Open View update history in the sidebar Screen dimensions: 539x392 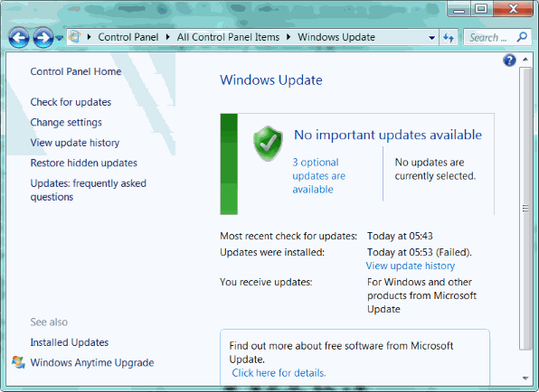tap(75, 143)
